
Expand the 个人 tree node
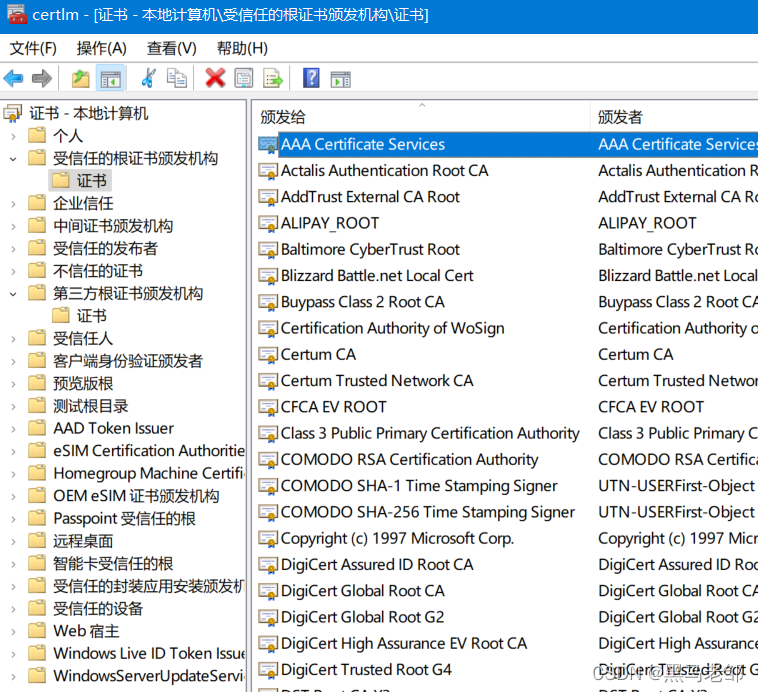[14, 136]
